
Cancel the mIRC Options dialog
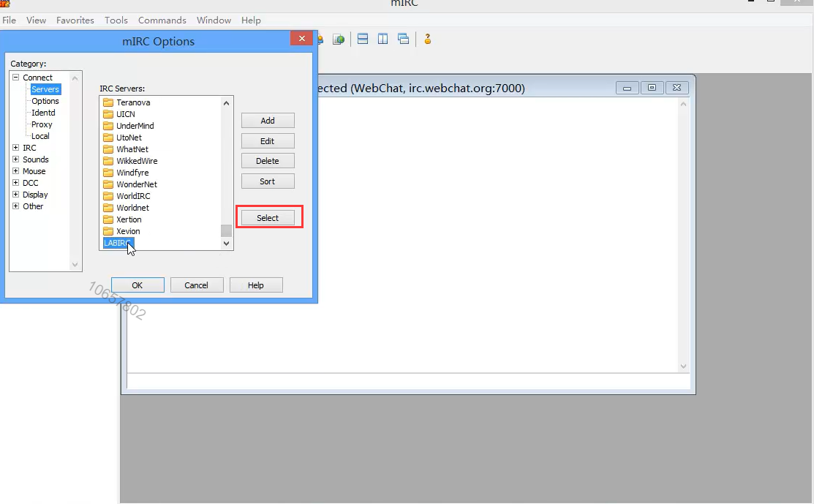197,285
